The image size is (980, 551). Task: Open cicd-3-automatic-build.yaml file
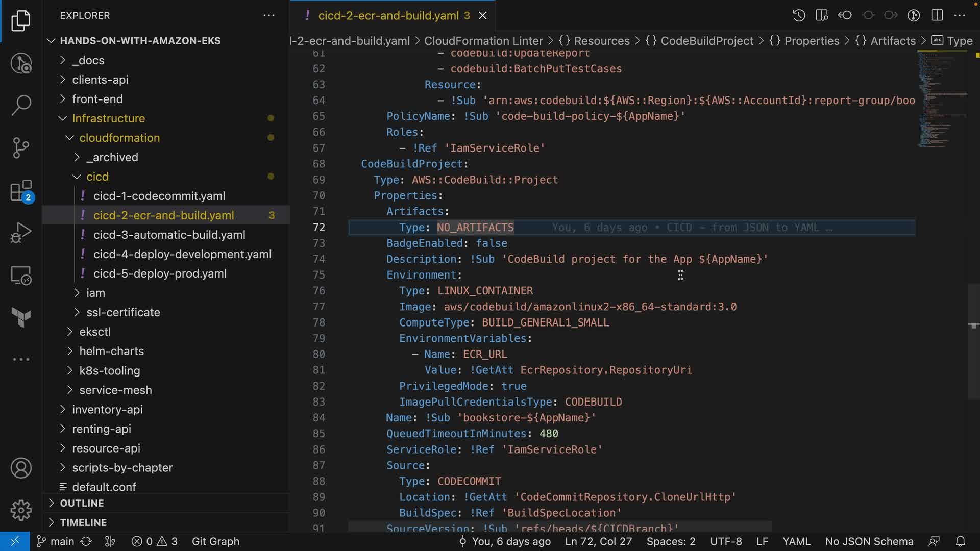(x=169, y=235)
